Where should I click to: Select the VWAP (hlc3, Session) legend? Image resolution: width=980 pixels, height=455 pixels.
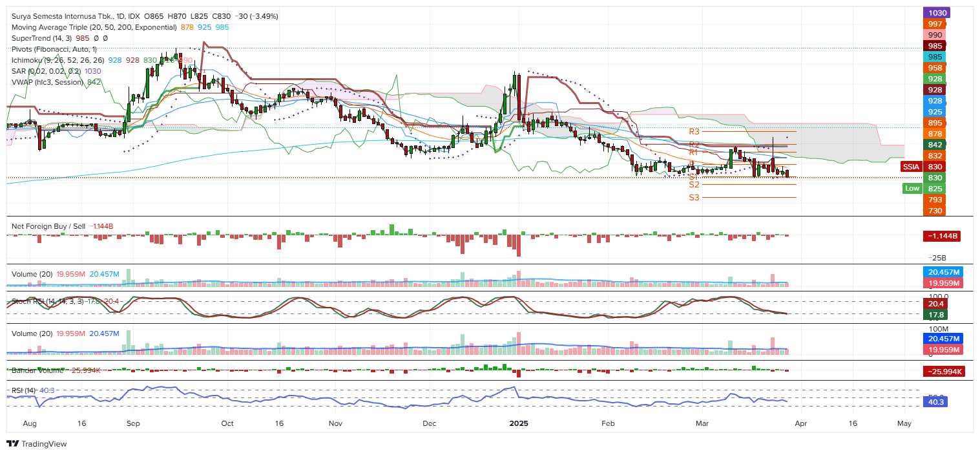(48, 82)
